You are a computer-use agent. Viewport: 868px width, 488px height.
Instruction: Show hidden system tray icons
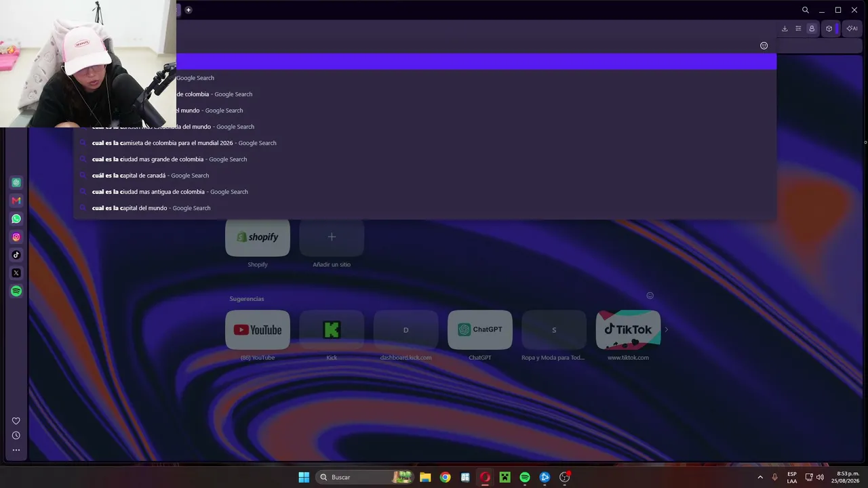(760, 477)
